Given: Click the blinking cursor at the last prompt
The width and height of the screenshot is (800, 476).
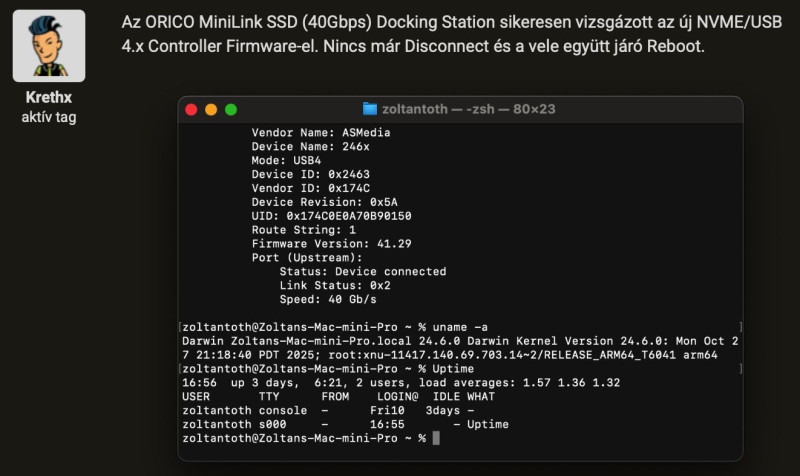Looking at the screenshot, I should pyautogui.click(x=436, y=438).
